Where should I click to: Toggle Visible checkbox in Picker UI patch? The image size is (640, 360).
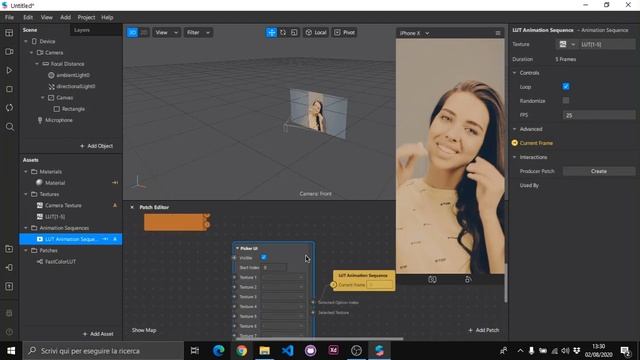(264, 258)
